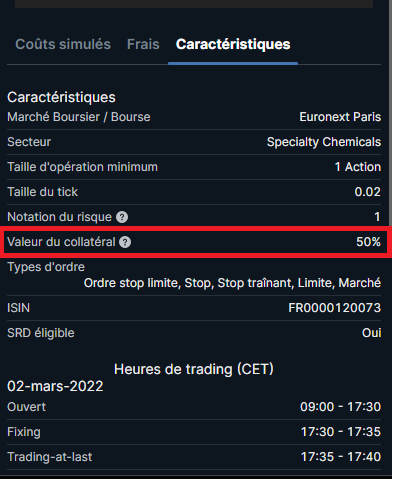Viewport: 393px width, 479px height.
Task: Switch to the Frais tab
Action: (x=143, y=44)
